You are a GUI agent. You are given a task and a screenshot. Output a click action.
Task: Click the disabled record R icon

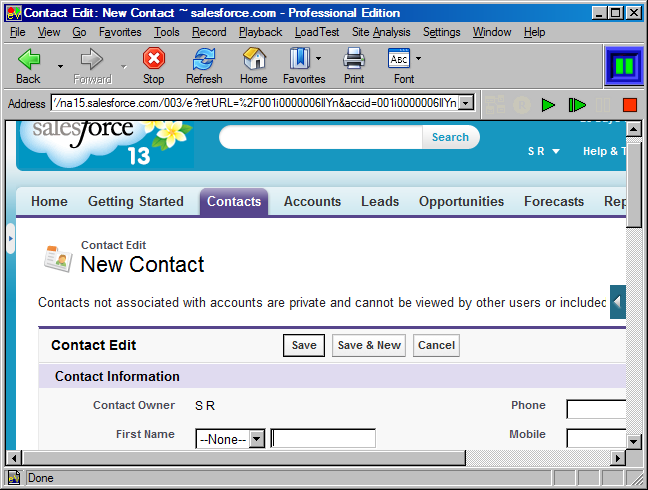[x=522, y=105]
